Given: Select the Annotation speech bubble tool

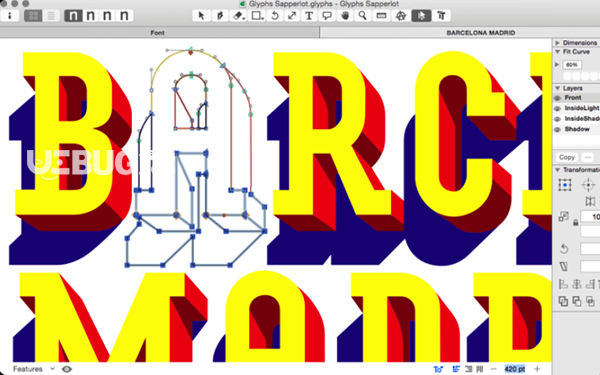Looking at the screenshot, I should [x=327, y=16].
